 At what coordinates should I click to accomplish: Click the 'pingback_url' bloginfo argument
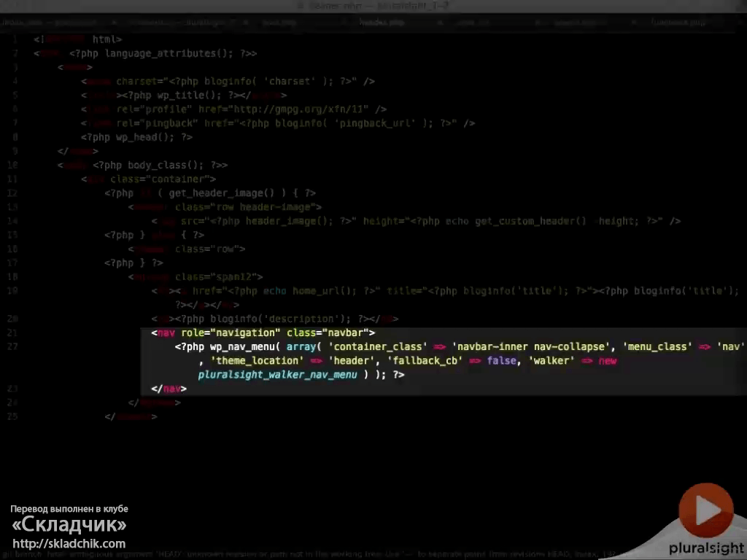(x=377, y=123)
